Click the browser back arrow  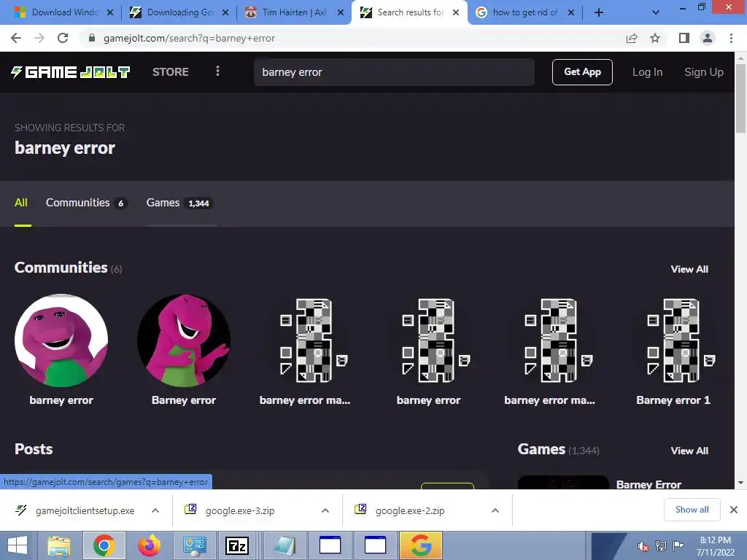tap(16, 38)
